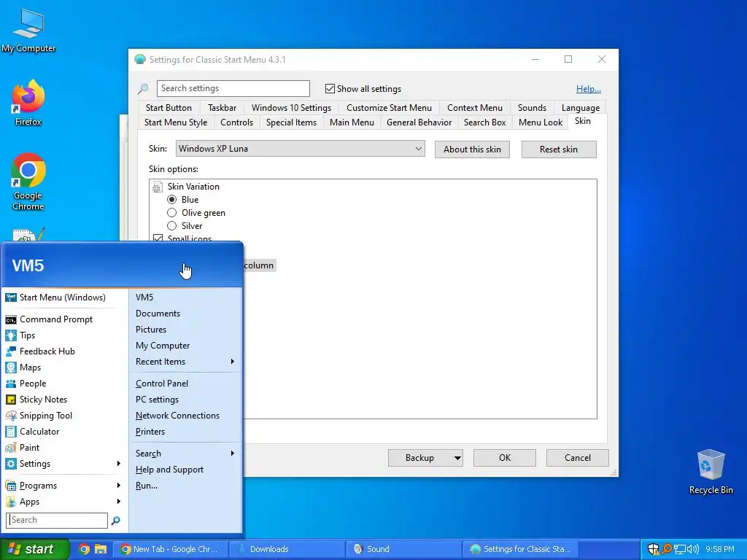Click About this skin button

472,149
